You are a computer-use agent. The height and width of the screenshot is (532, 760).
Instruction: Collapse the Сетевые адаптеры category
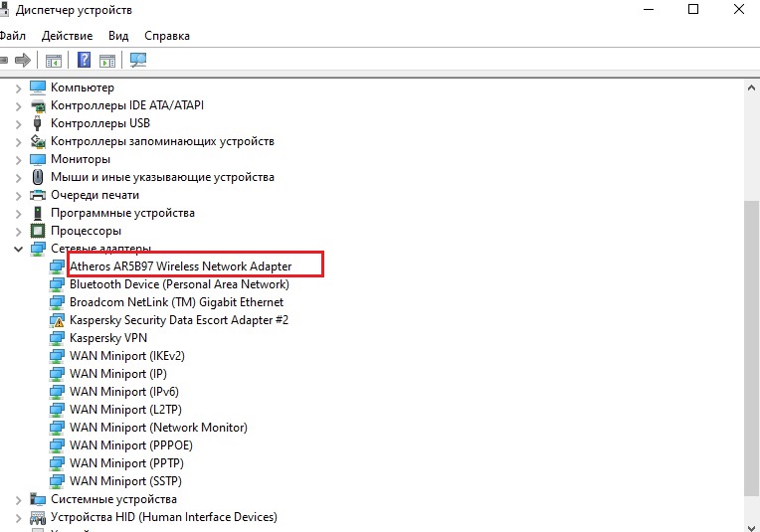[19, 249]
